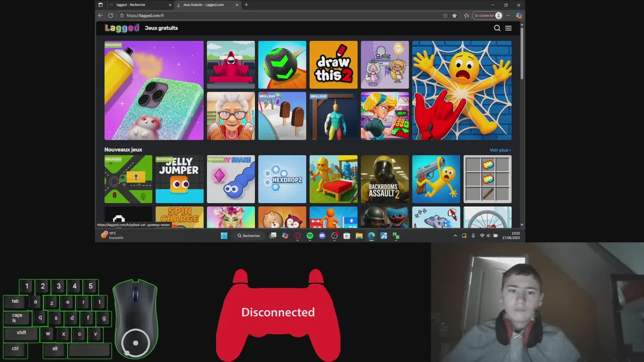Screen dimensions: 644x362
Task: Close the Jeux Gratuits - Lagged.com tab
Action: (237, 5)
